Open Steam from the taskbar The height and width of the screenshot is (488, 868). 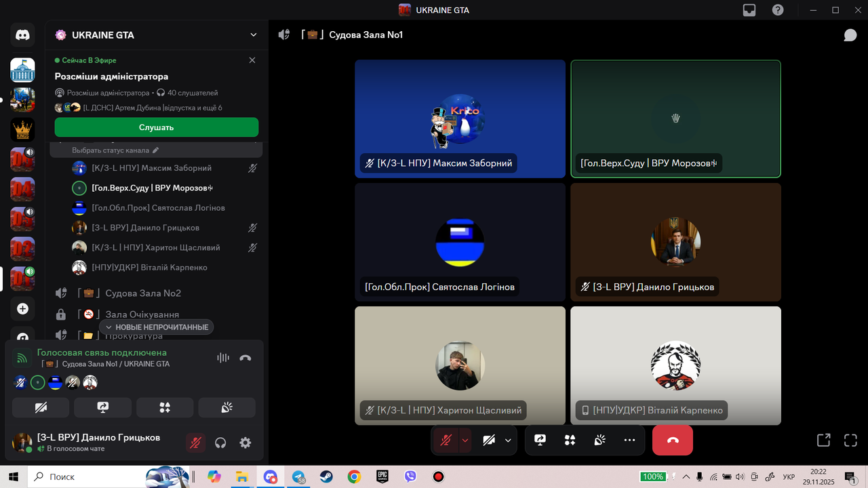326,476
